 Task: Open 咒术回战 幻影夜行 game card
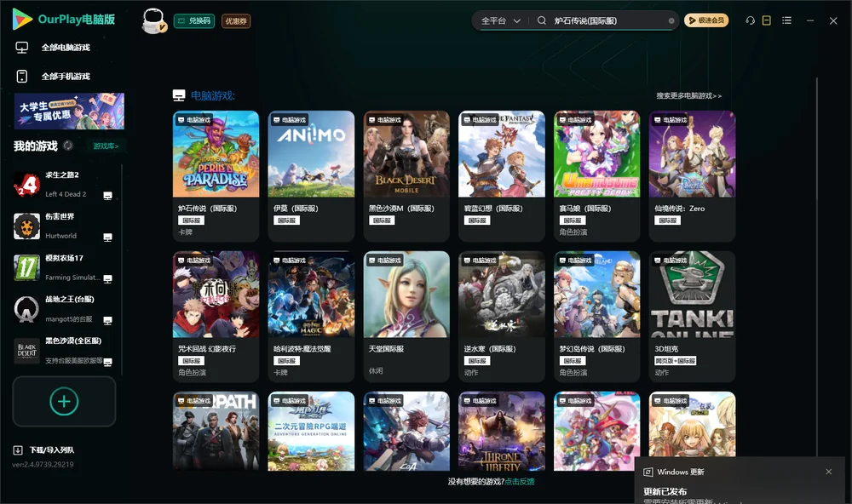point(216,317)
